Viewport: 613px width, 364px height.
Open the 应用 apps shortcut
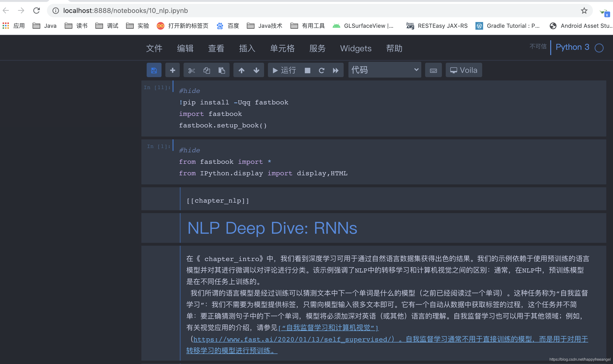click(x=14, y=26)
